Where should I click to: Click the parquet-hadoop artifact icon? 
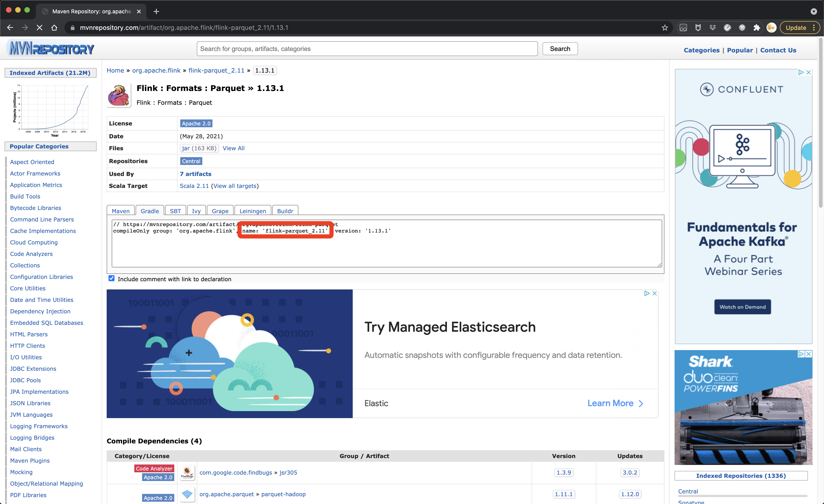pyautogui.click(x=187, y=494)
